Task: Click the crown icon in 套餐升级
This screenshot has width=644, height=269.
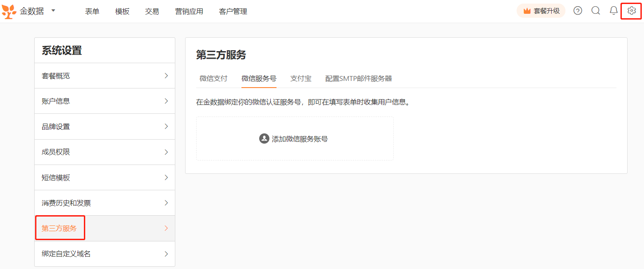Action: (x=527, y=11)
